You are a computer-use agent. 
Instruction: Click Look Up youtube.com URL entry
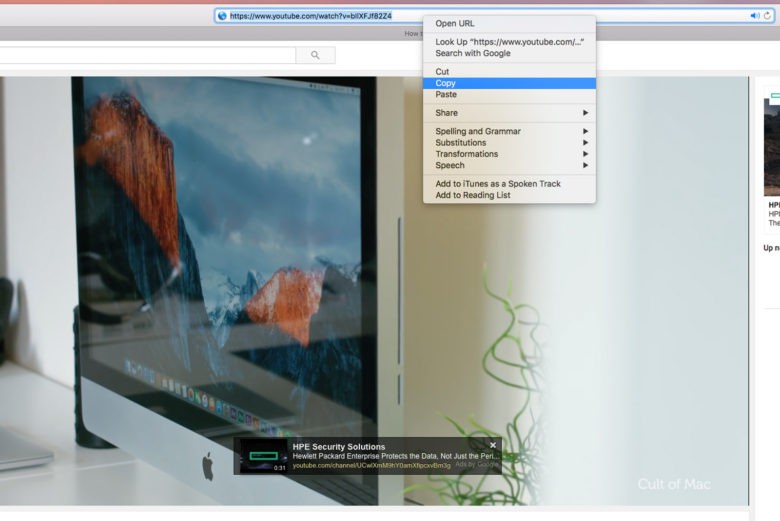point(509,42)
